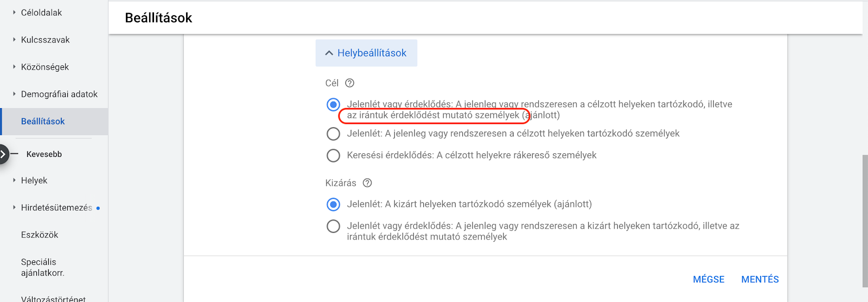Screen dimensions: 868x302
Task: Click the help icon next to Kizárás
Action: point(367,183)
